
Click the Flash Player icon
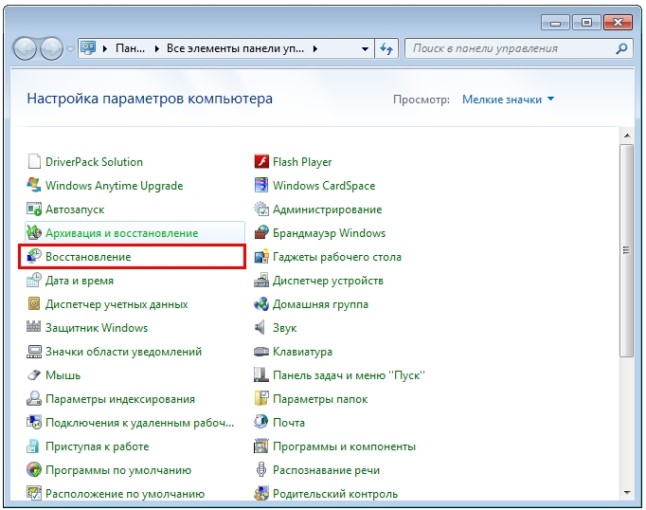point(262,161)
